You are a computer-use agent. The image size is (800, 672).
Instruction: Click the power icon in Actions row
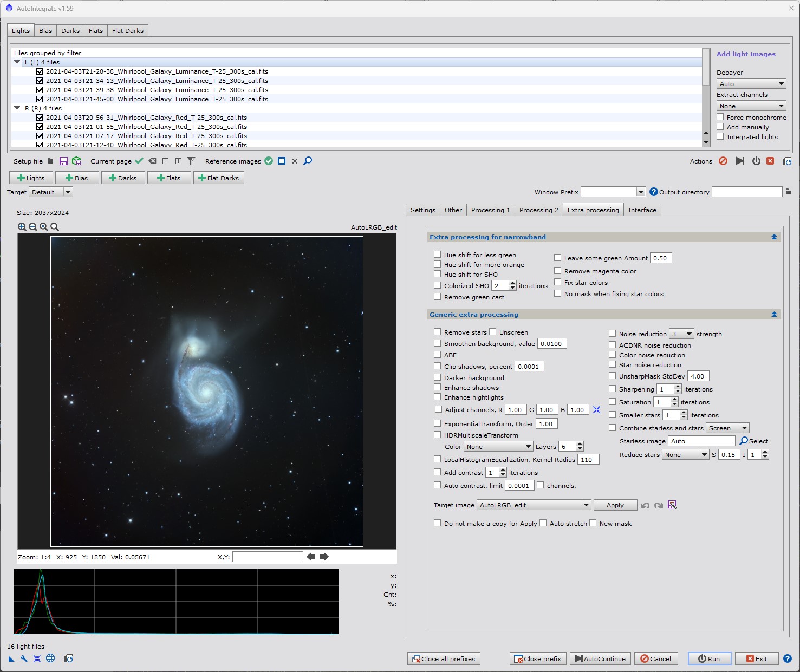756,161
